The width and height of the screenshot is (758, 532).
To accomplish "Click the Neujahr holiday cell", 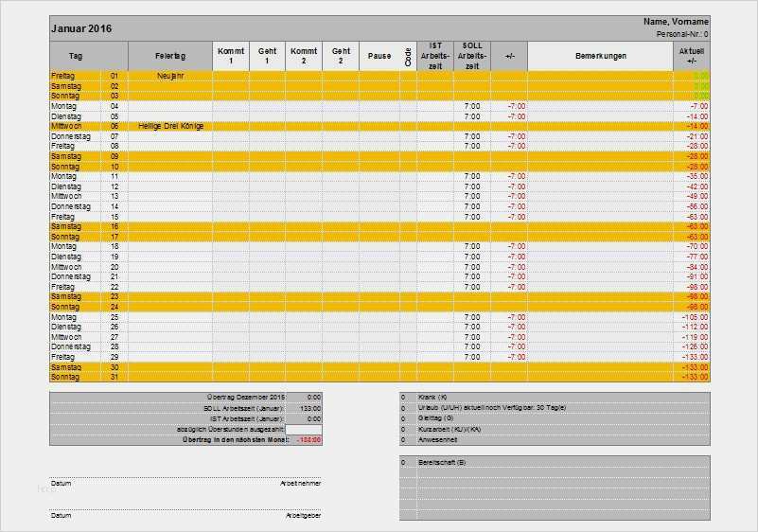I will [170, 76].
